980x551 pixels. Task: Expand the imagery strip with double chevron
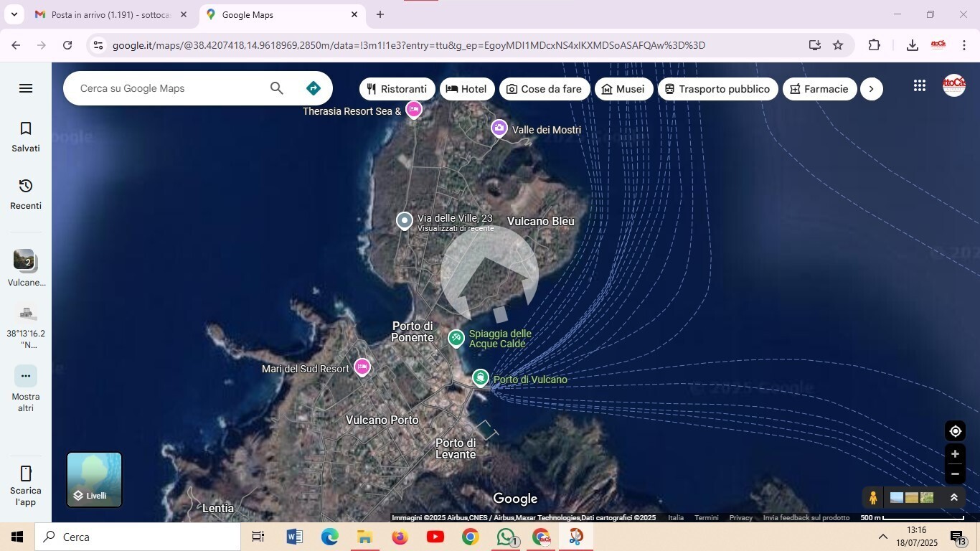point(954,497)
